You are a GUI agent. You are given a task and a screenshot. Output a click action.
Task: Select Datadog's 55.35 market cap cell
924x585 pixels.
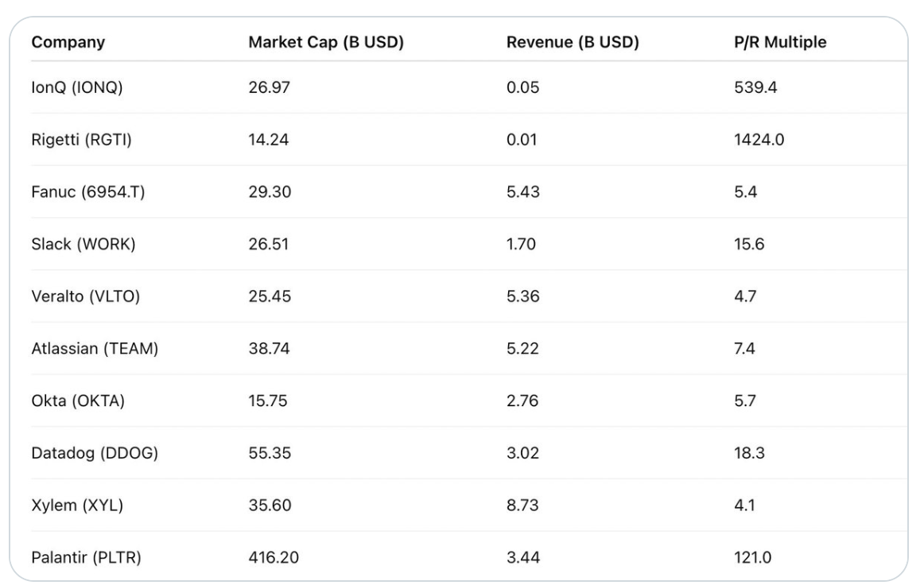tap(270, 453)
